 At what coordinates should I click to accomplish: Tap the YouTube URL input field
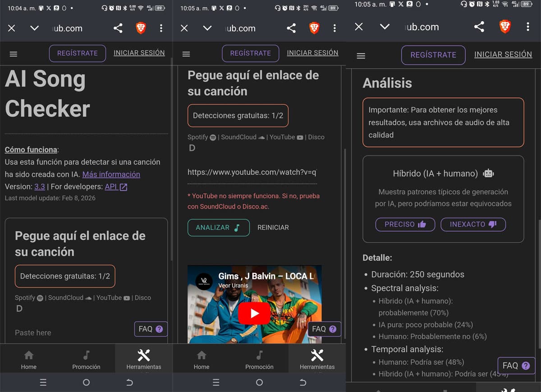(252, 172)
